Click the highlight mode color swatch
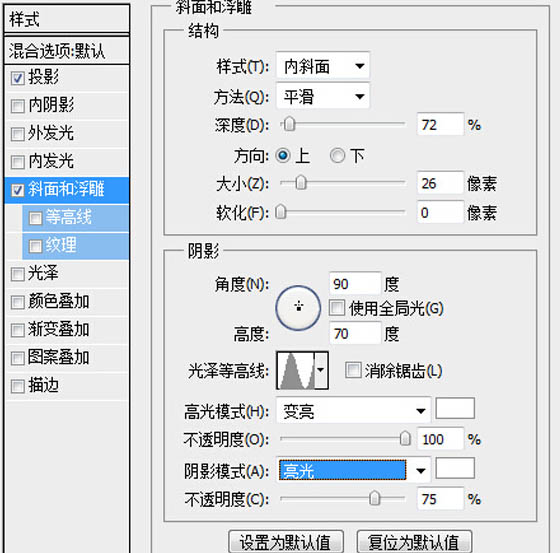Viewport: 560px width, 553px height. [x=455, y=408]
